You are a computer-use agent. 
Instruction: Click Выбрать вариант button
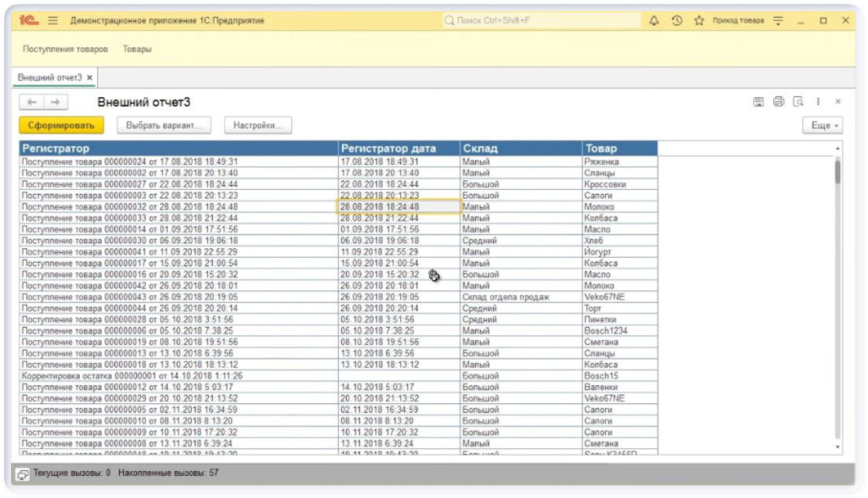coord(164,126)
